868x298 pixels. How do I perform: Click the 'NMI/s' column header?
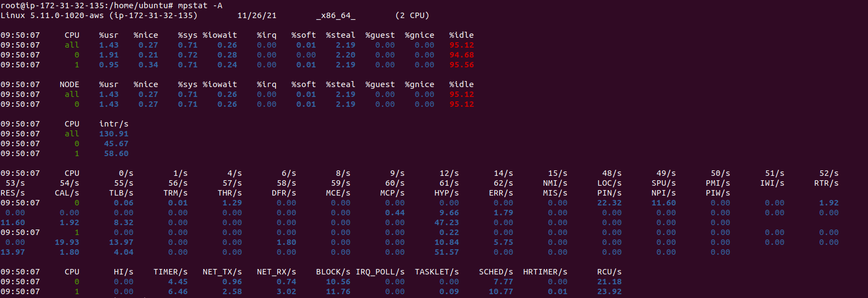(555, 183)
